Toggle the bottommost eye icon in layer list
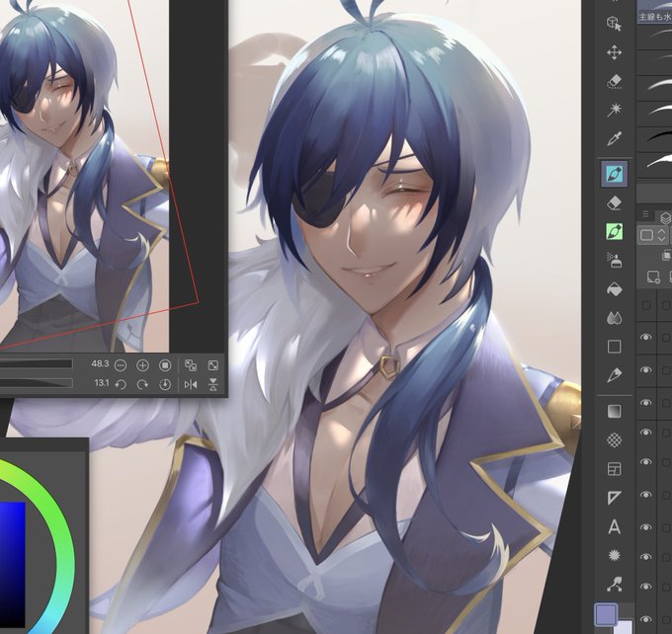This screenshot has height=634, width=672. pos(646,618)
